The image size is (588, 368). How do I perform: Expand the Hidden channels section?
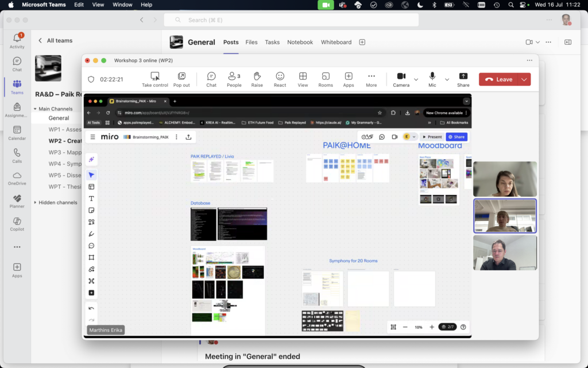pos(36,202)
